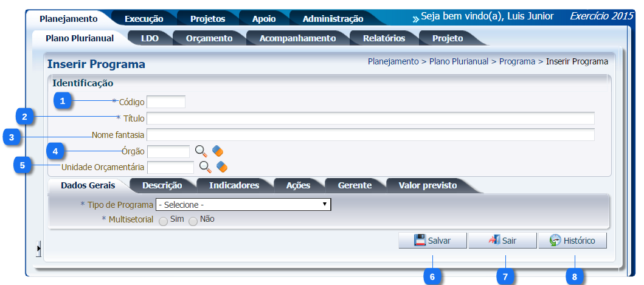
Task: View the Histórico of the program
Action: [572, 241]
